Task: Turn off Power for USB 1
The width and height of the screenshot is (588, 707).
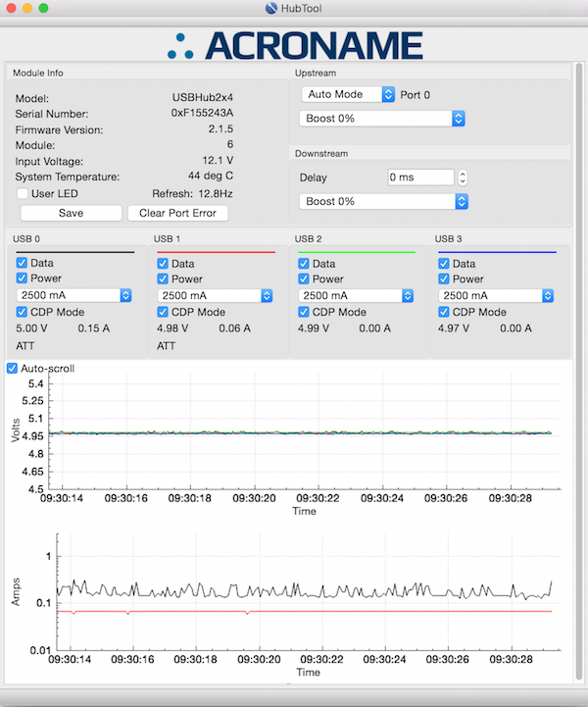Action: [164, 278]
